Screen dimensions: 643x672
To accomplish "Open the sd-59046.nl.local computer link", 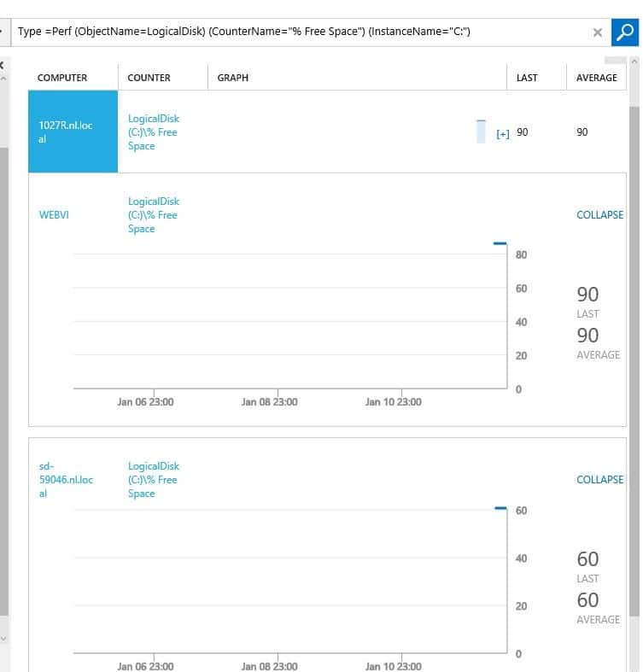I will pos(66,480).
